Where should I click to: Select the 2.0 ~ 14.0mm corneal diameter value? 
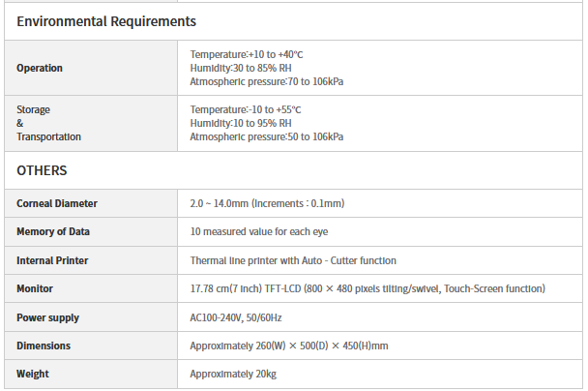[x=268, y=203]
